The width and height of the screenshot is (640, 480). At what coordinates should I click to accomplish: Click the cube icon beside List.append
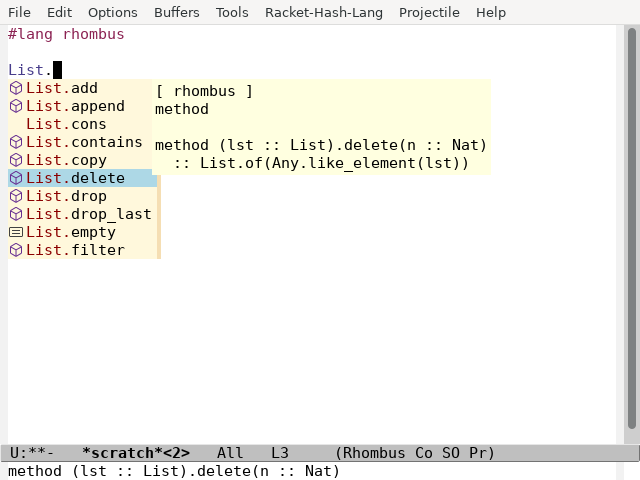pyautogui.click(x=16, y=106)
